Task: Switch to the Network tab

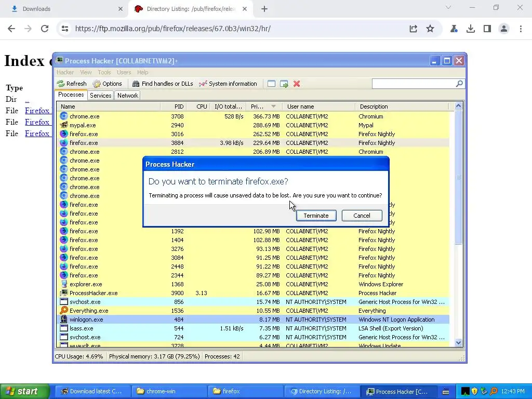Action: coord(128,96)
